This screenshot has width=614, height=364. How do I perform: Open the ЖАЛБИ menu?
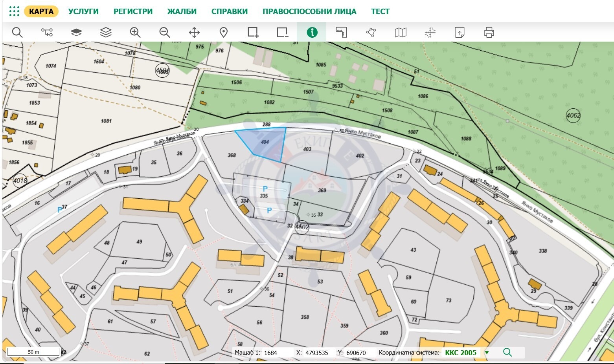click(x=182, y=11)
